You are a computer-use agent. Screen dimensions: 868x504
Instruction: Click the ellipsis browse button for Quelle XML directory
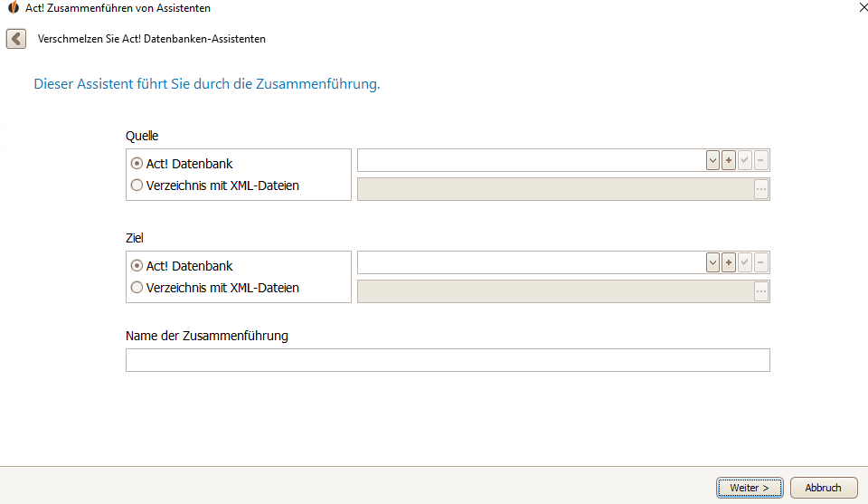pyautogui.click(x=760, y=189)
